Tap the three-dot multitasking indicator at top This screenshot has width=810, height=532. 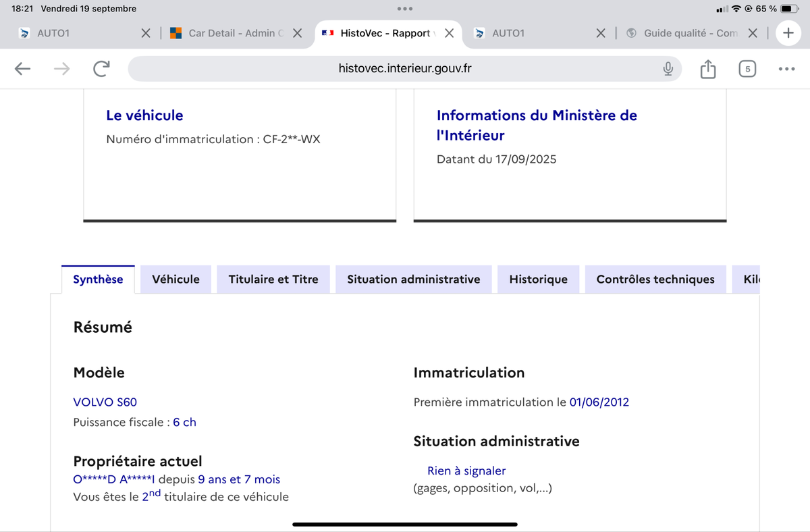[405, 9]
